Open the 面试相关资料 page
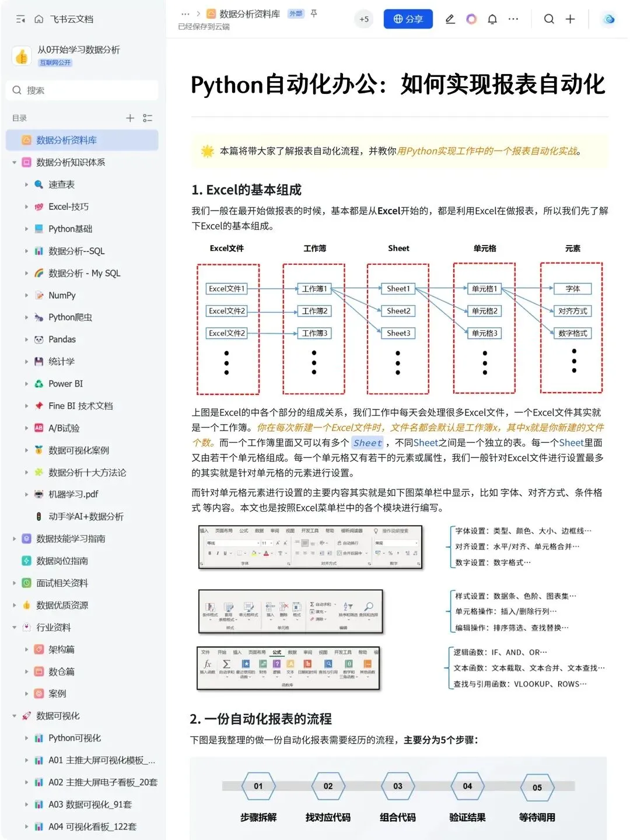The width and height of the screenshot is (630, 840). [62, 583]
